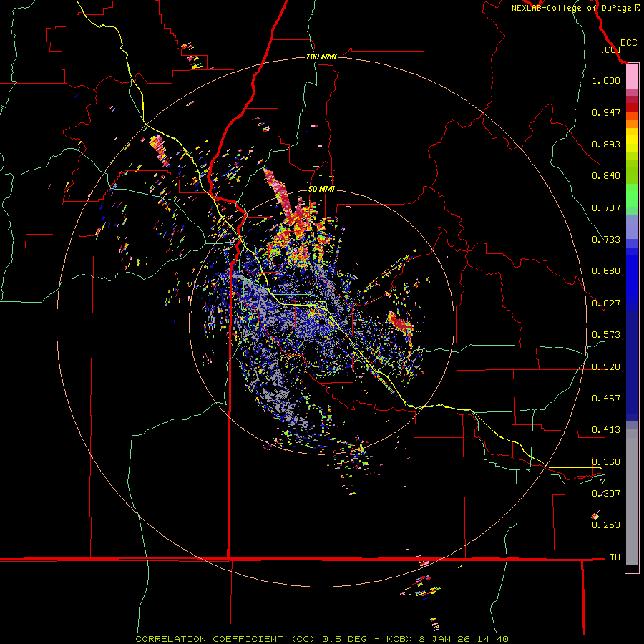This screenshot has width=644, height=644.
Task: Click the "14:40" time in the caption
Action: click(x=493, y=639)
